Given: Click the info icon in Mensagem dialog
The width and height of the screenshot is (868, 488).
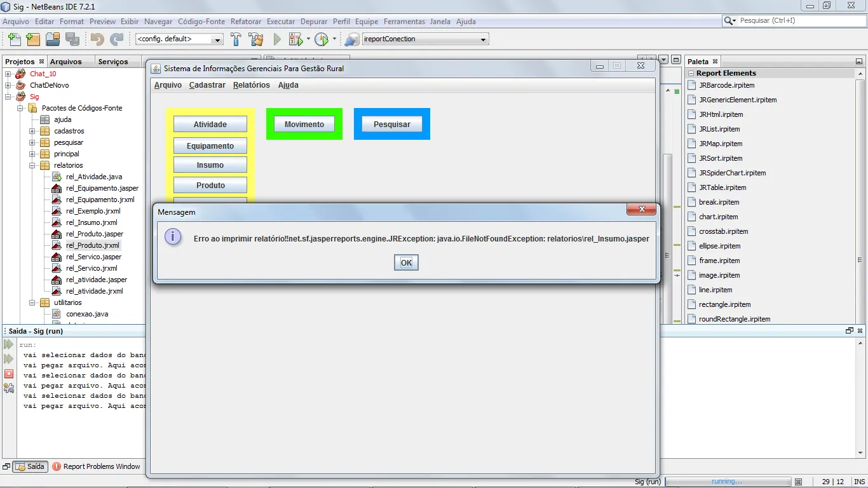Looking at the screenshot, I should click(x=173, y=237).
